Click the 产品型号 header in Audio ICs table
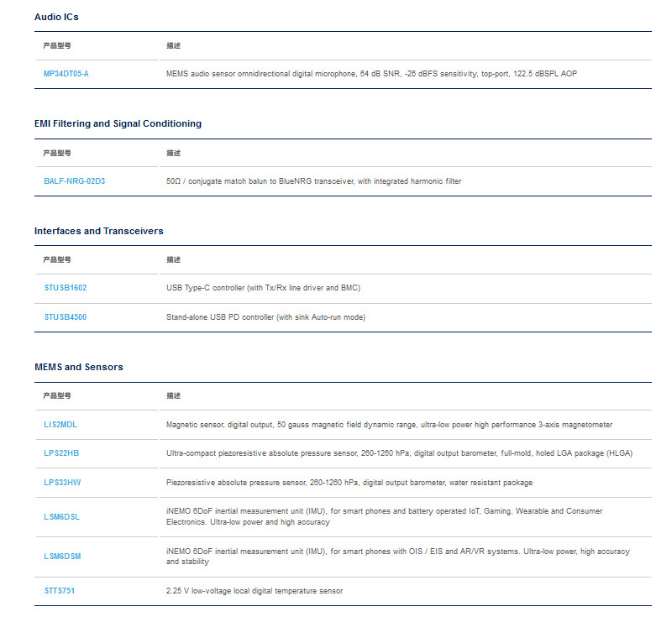Image resolution: width=672 pixels, height=617 pixels. (x=57, y=46)
